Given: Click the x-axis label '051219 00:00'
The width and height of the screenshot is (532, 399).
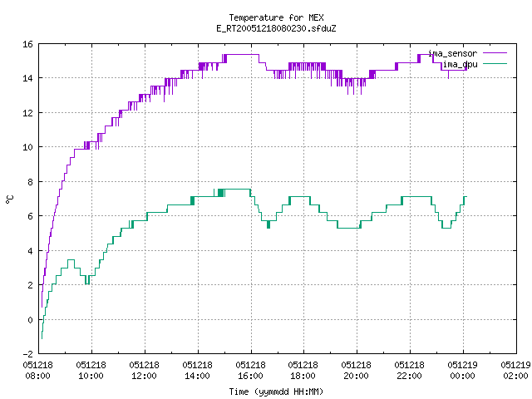Looking at the screenshot, I should pos(463,370).
